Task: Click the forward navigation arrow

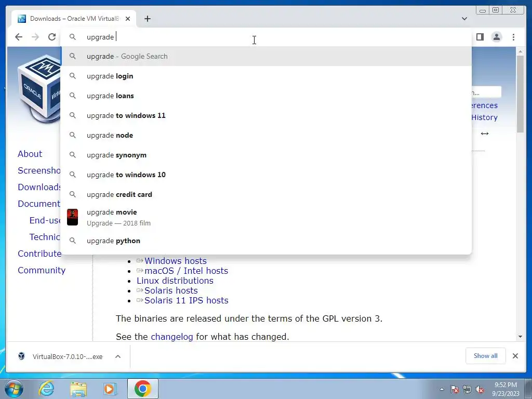Action: pyautogui.click(x=35, y=37)
